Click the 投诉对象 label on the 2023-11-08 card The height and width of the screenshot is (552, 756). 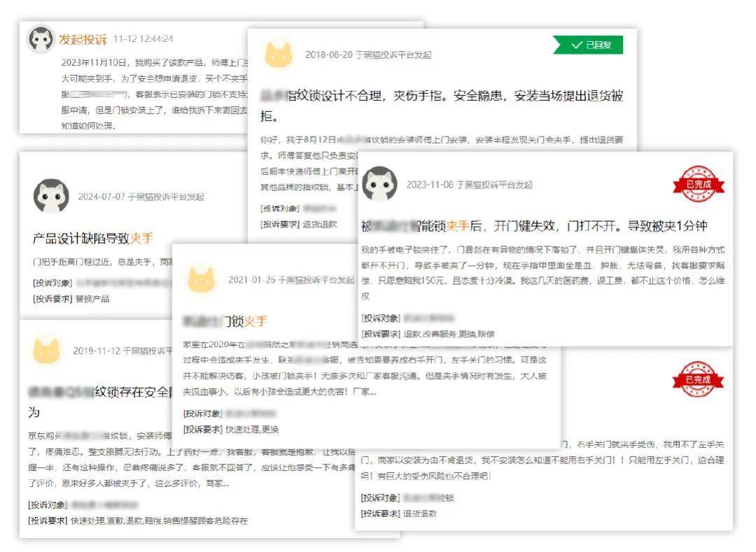point(381,318)
